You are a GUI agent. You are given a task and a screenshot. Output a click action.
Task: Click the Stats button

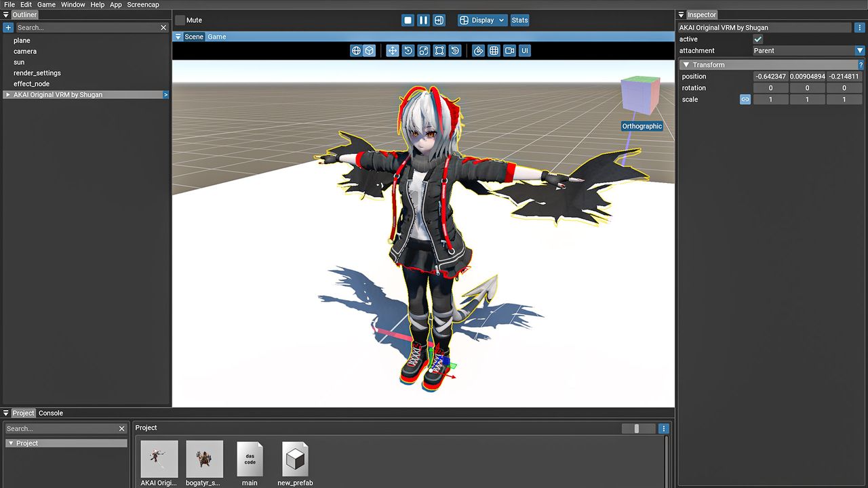tap(519, 20)
